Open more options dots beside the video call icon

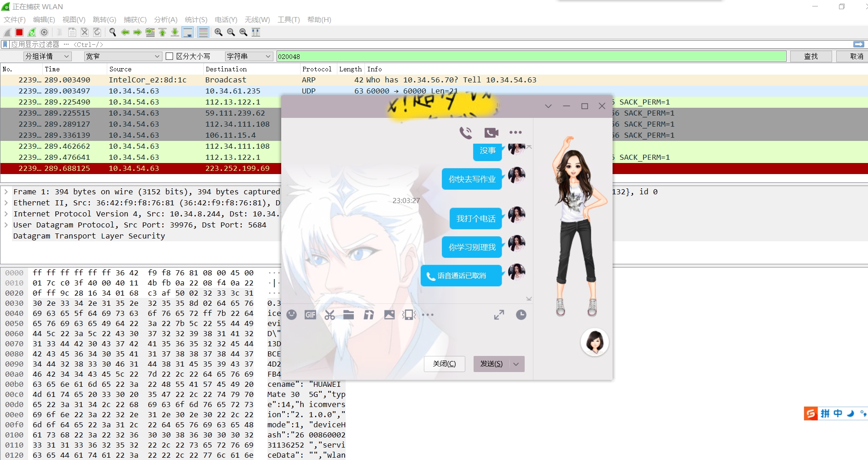[515, 133]
